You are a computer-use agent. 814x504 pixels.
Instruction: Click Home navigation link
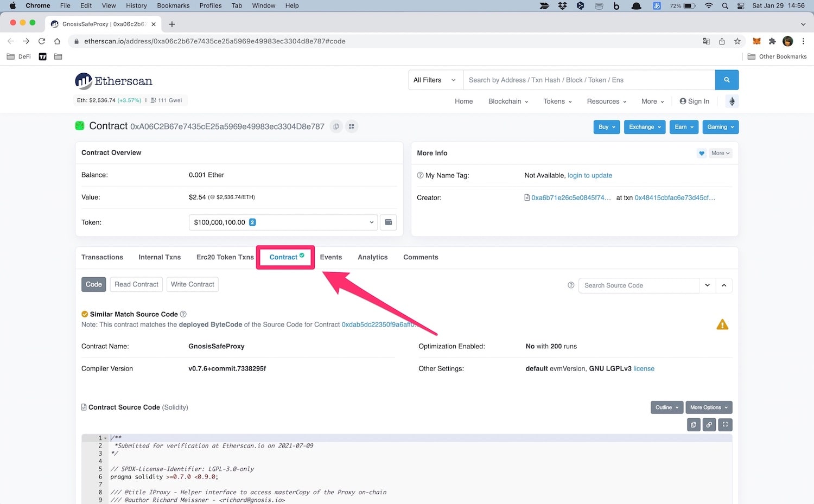[x=464, y=101]
